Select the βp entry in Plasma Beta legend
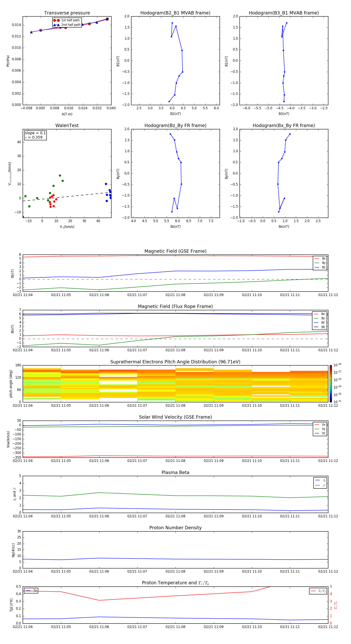Image resolution: width=351 pixels, height=644 pixels. click(320, 480)
